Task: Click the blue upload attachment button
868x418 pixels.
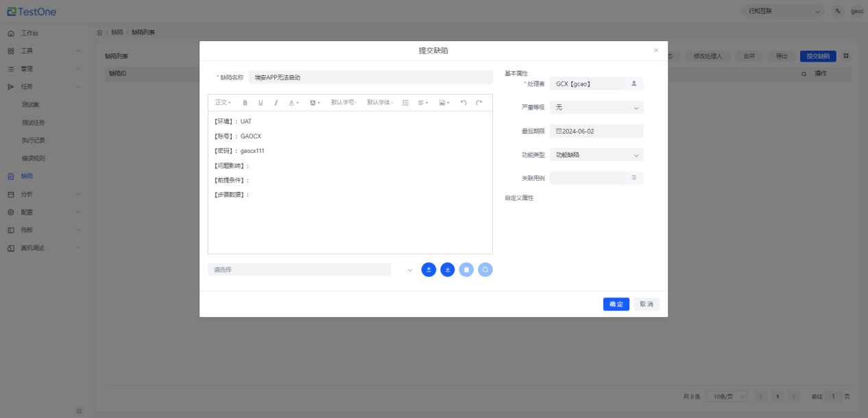Action: click(429, 270)
